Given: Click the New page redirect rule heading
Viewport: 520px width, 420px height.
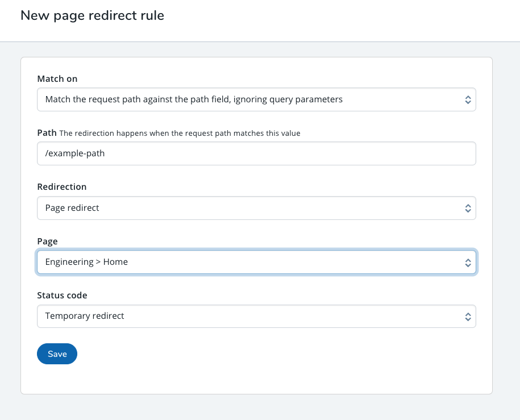Looking at the screenshot, I should point(92,15).
